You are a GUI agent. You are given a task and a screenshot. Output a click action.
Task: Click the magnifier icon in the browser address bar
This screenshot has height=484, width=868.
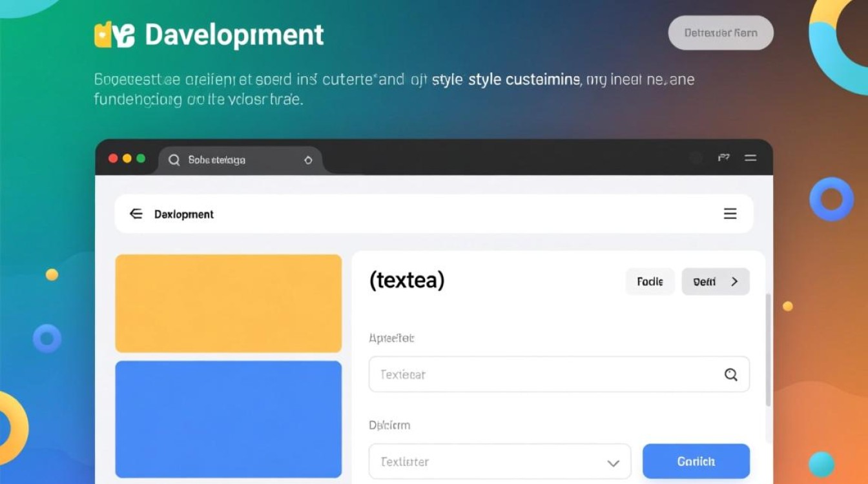173,159
